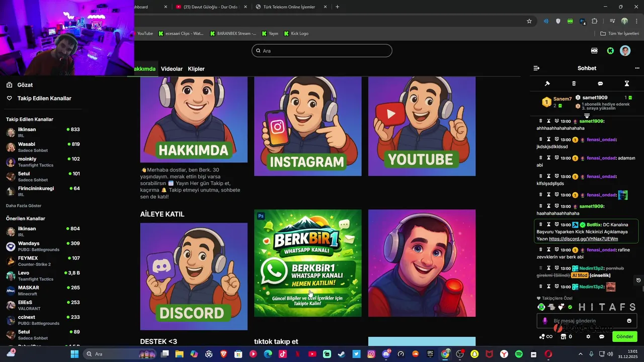Select the Hakkımda tab
The image size is (644, 362).
tap(145, 69)
